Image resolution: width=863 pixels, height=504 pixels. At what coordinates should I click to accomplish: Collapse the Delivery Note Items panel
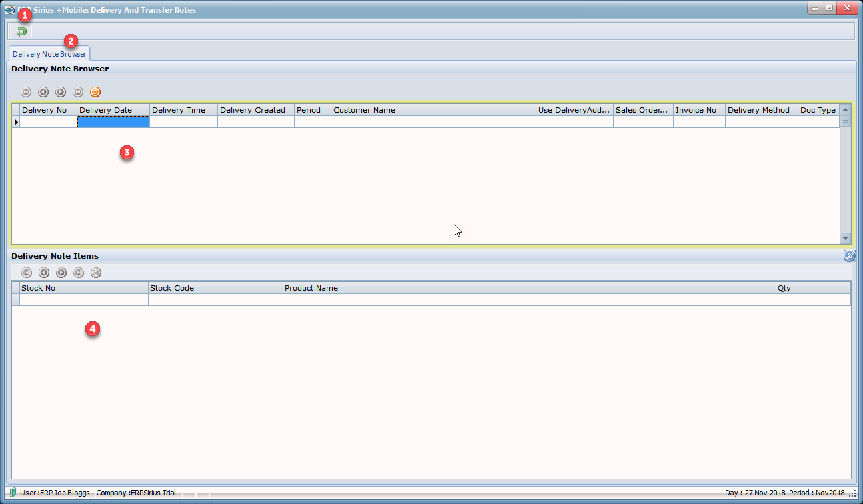point(849,256)
